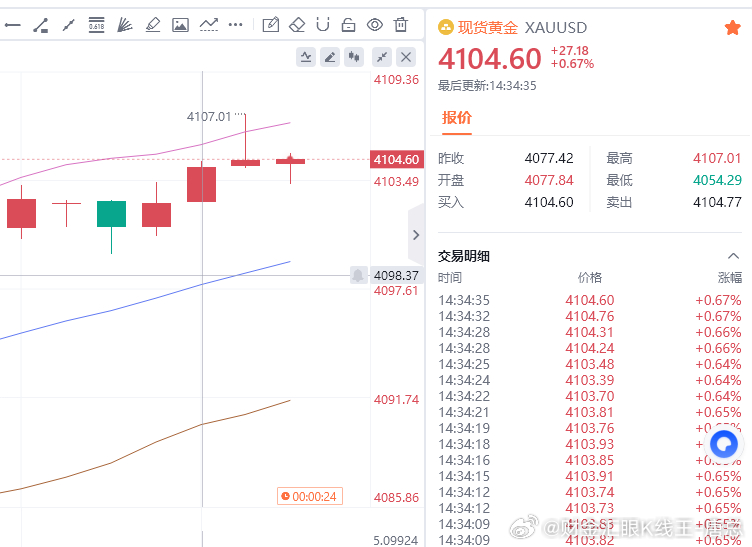This screenshot has width=752, height=547.
Task: Click the 时间 column header
Action: pos(450,278)
